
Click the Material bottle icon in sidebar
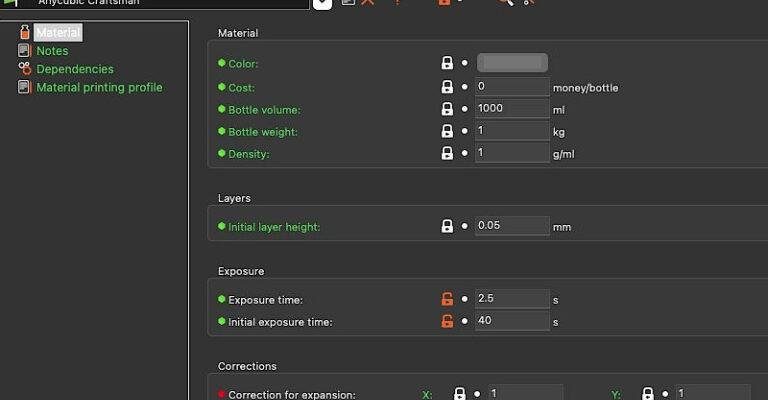[24, 32]
